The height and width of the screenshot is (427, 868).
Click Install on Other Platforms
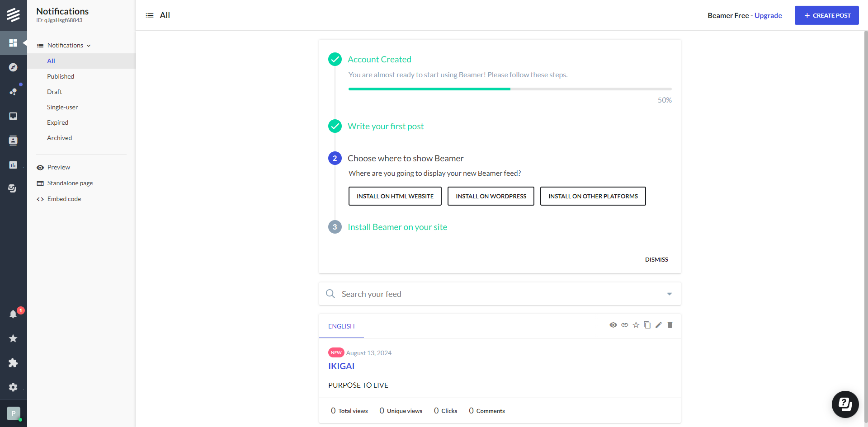pyautogui.click(x=593, y=196)
